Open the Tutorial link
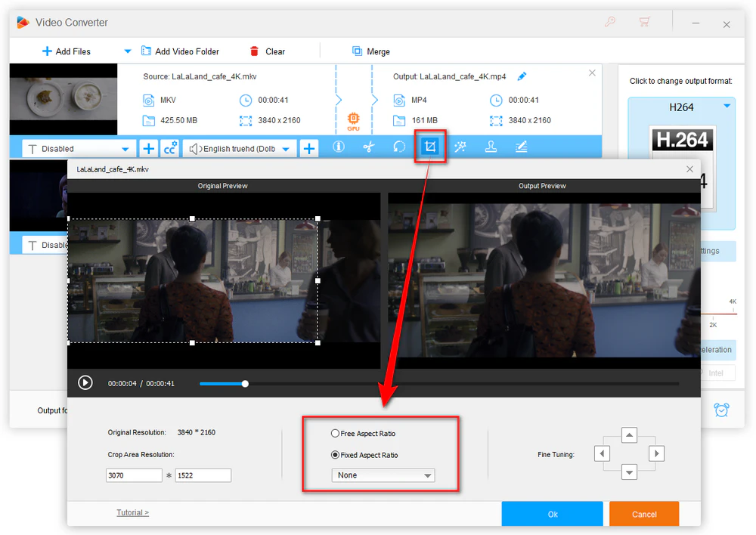The image size is (756, 535). pyautogui.click(x=132, y=512)
